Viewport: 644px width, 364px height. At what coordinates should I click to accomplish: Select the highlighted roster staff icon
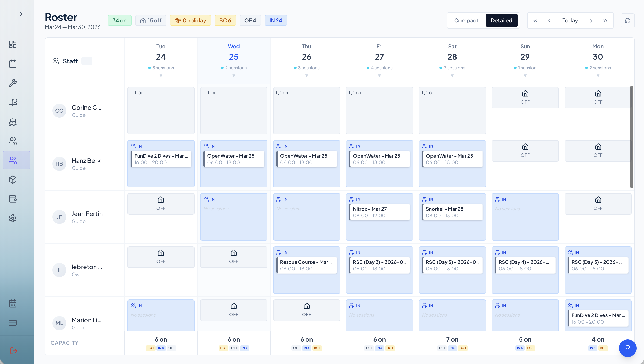(16, 160)
